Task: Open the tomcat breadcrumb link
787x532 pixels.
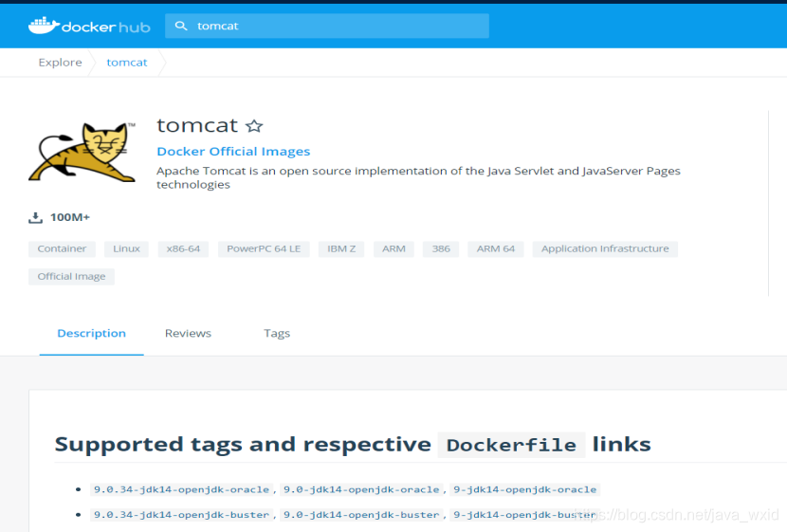Action: point(127,63)
